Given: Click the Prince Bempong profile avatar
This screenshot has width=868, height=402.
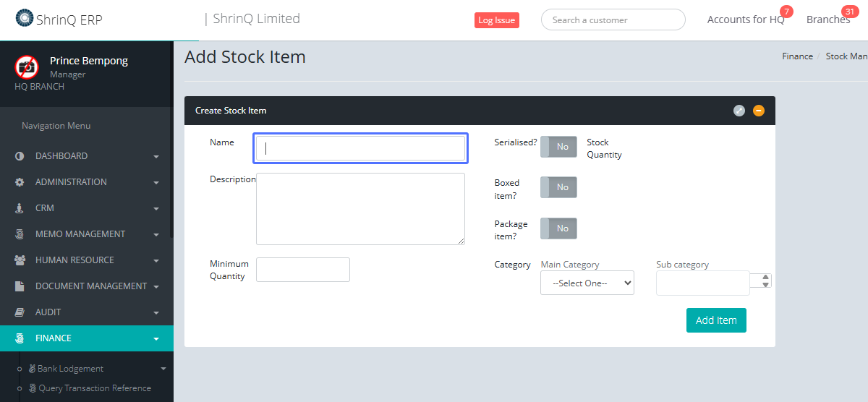Looking at the screenshot, I should coord(27,67).
